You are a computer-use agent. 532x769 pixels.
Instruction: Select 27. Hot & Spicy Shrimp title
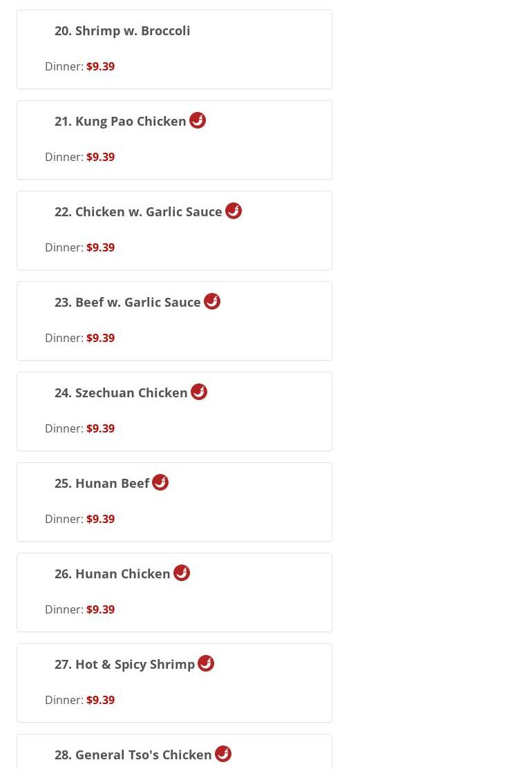click(x=124, y=665)
